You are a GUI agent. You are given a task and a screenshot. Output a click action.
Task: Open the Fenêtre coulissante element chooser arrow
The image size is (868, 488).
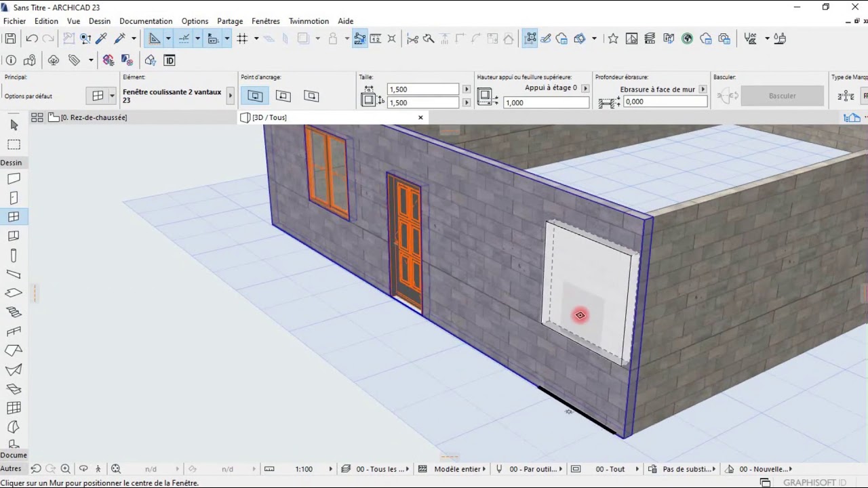pyautogui.click(x=230, y=96)
